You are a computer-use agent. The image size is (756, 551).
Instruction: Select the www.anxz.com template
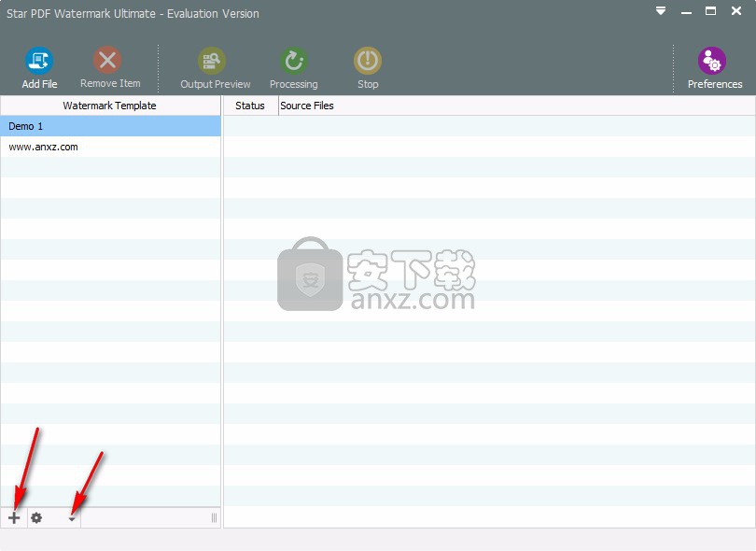(x=110, y=147)
